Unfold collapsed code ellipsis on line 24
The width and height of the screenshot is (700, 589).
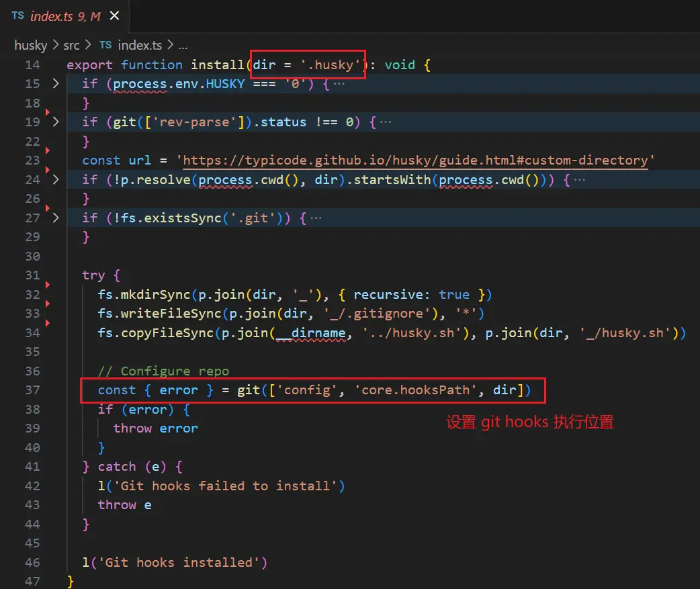[x=580, y=179]
